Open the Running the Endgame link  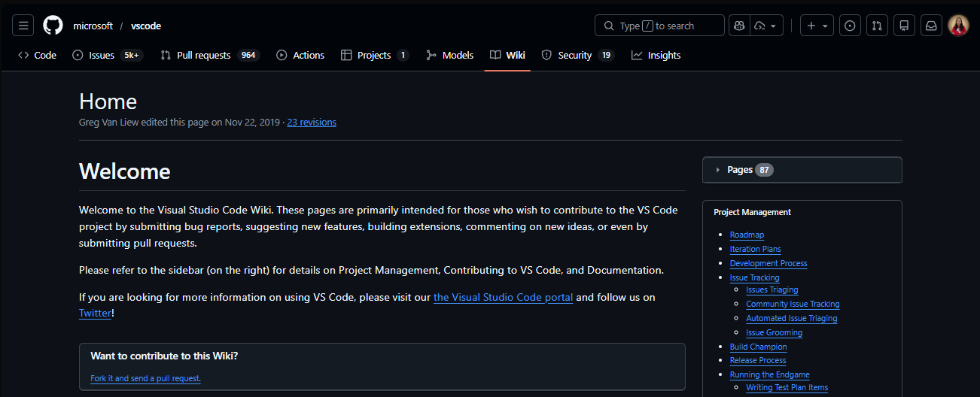(x=769, y=374)
